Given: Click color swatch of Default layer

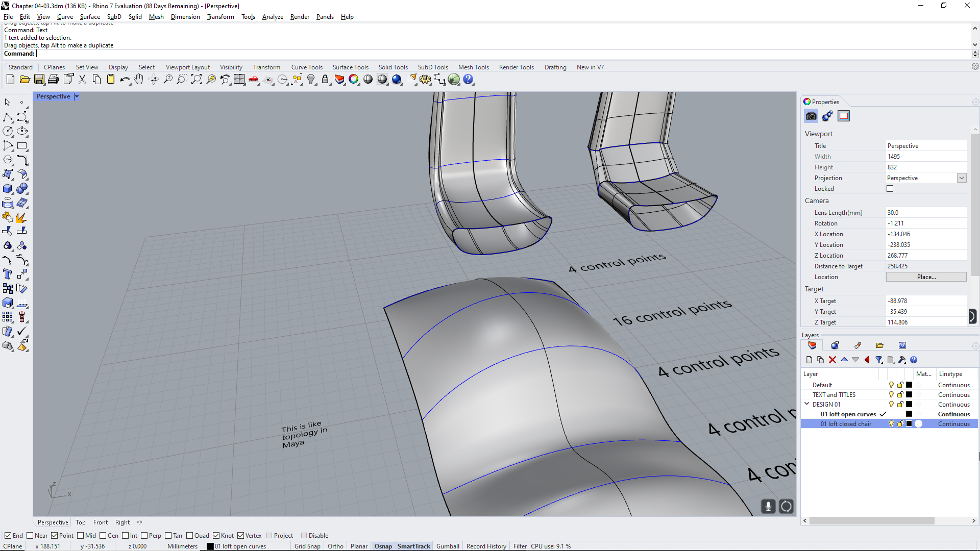Looking at the screenshot, I should (909, 385).
